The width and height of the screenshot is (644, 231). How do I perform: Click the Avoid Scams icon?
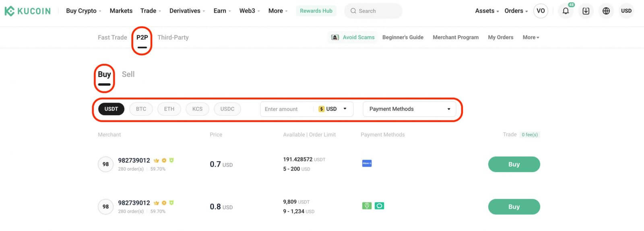(x=335, y=37)
